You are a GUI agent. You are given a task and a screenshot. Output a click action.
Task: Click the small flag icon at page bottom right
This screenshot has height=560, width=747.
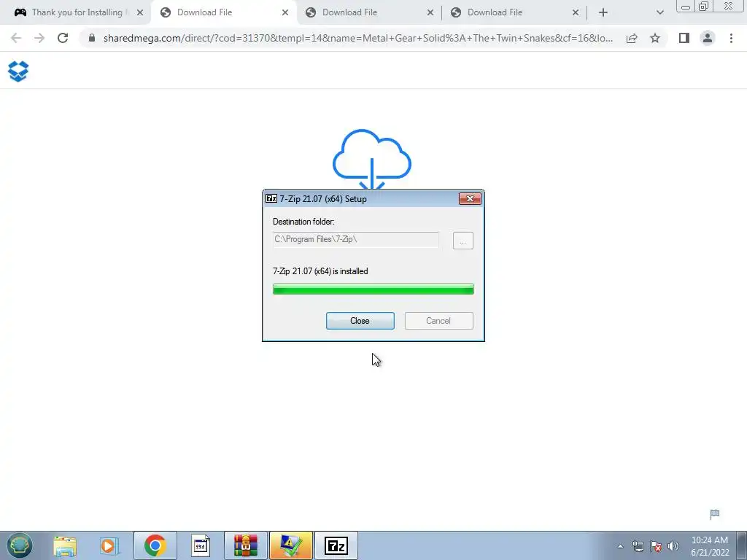(x=715, y=514)
